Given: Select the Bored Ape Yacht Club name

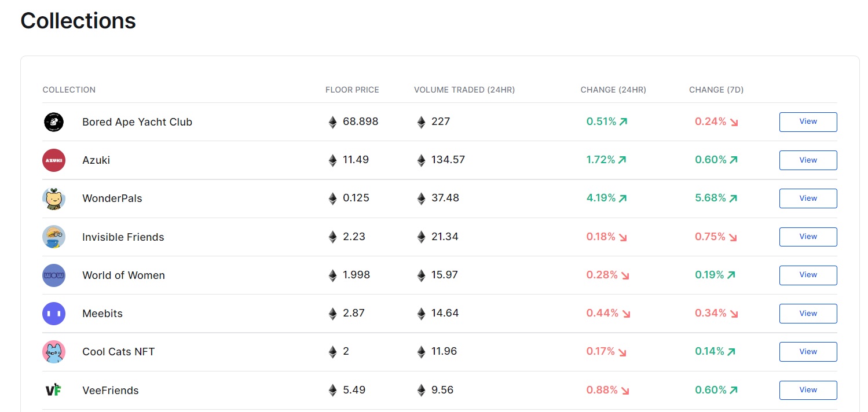Looking at the screenshot, I should coord(137,122).
